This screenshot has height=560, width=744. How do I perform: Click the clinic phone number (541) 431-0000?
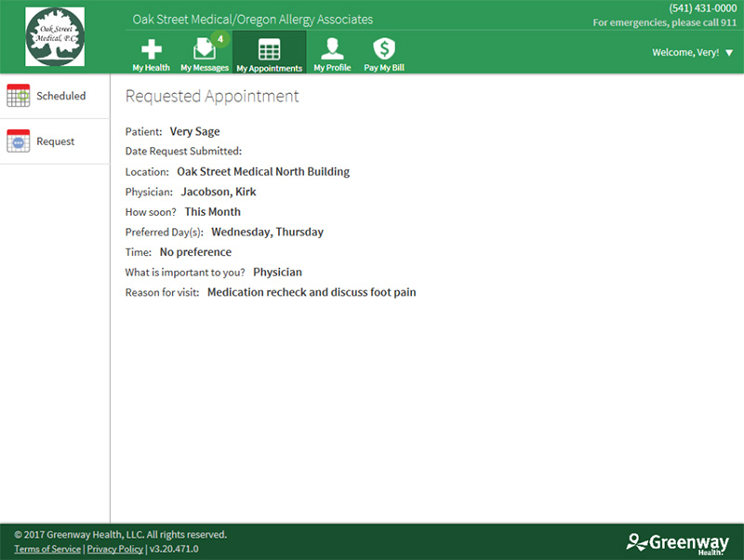point(702,8)
